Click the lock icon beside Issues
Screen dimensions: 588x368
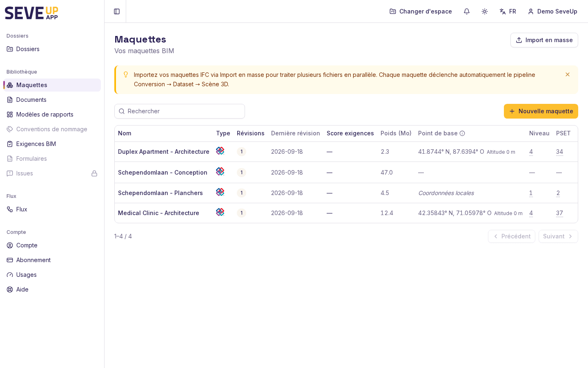click(94, 173)
